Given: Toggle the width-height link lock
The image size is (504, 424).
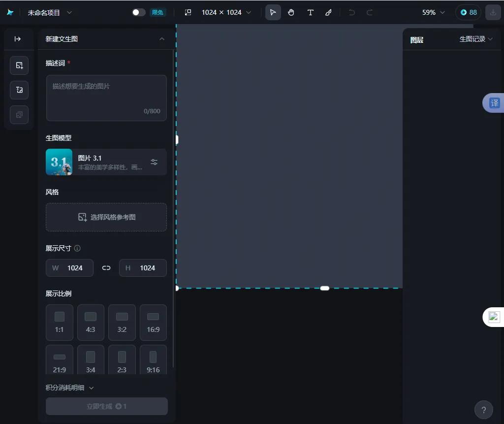Looking at the screenshot, I should tap(106, 268).
